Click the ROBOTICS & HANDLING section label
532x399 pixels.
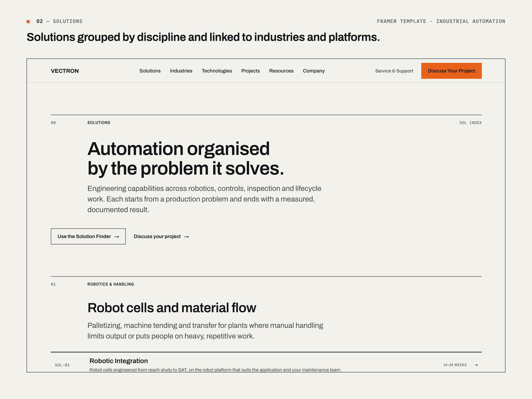pos(111,284)
